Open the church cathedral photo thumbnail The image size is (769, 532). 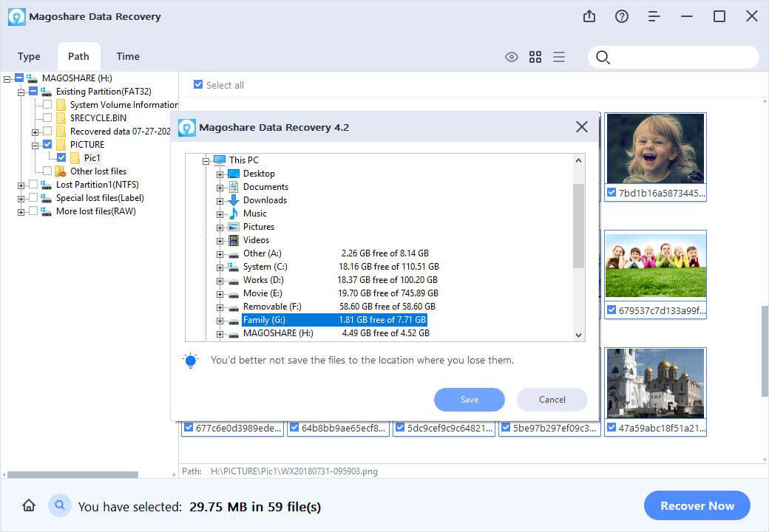pos(655,383)
